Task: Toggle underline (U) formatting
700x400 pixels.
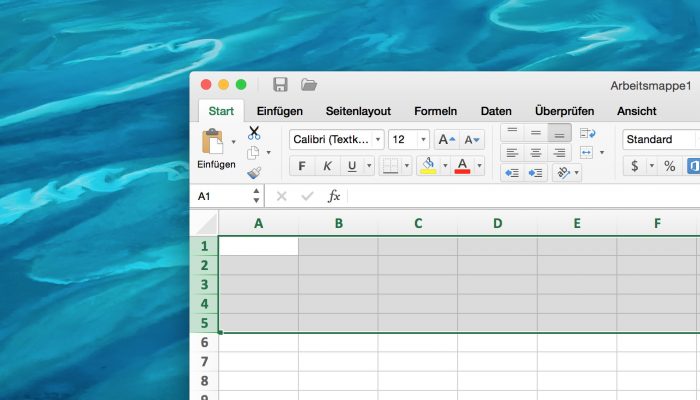Action: [x=352, y=166]
